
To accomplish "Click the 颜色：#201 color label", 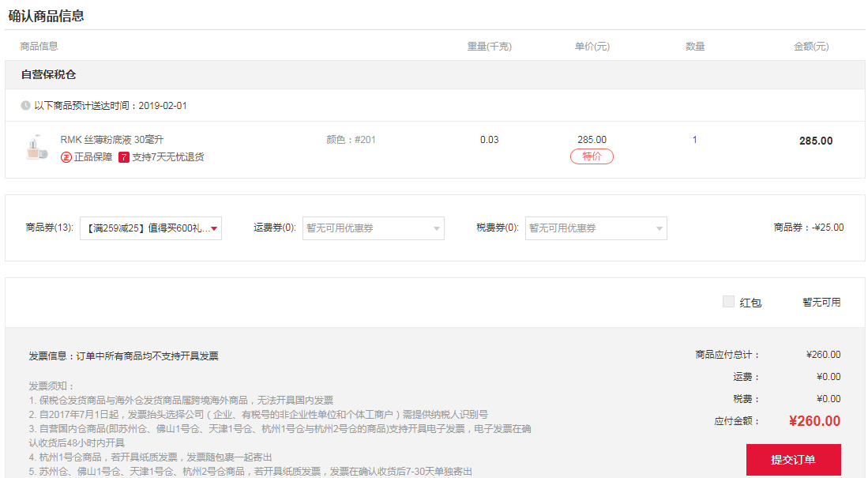I will tap(351, 140).
